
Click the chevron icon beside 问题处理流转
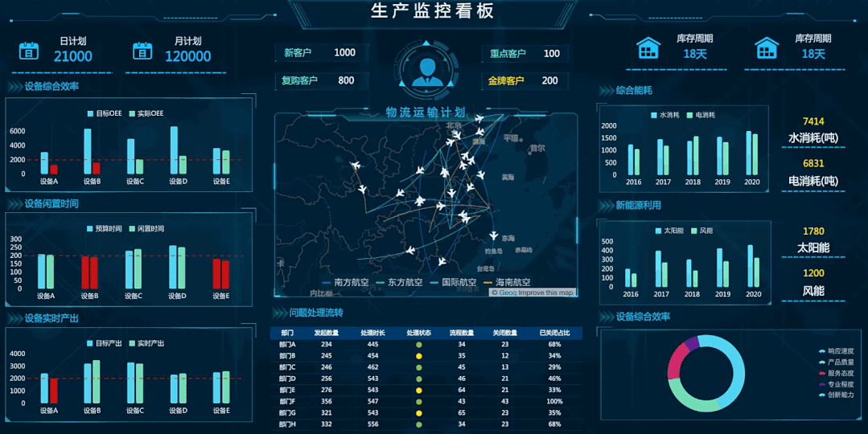point(280,313)
